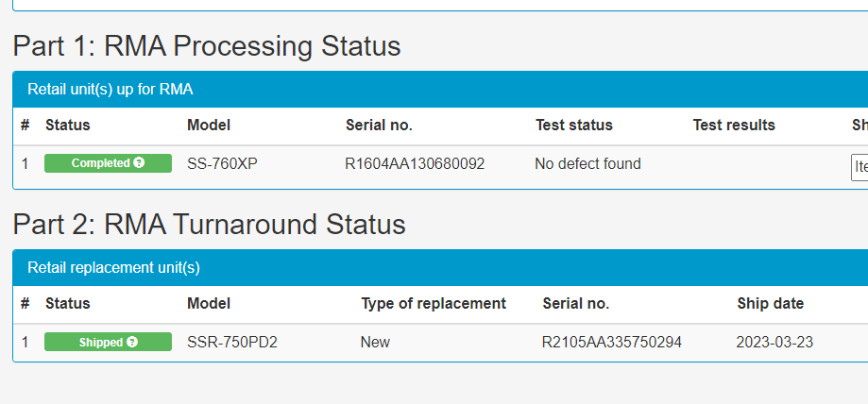Click the SSR-750PD2 replacement model
Viewport: 868px width, 404px height.
tap(232, 343)
